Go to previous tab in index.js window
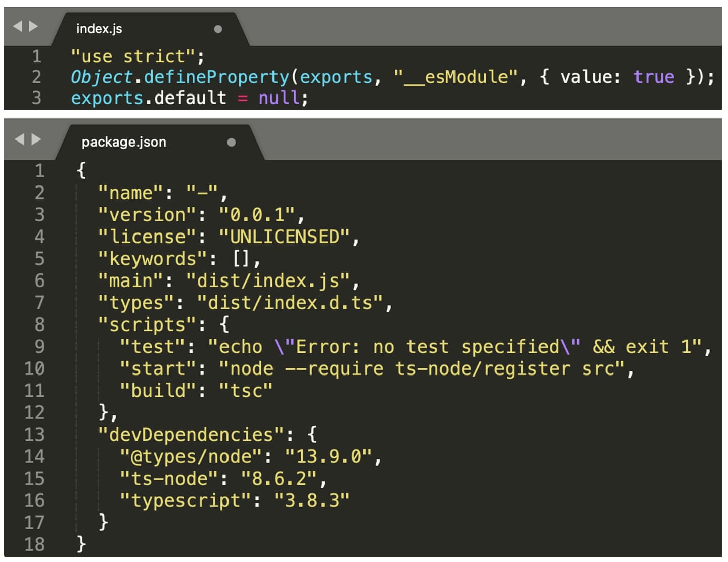 click(x=17, y=26)
